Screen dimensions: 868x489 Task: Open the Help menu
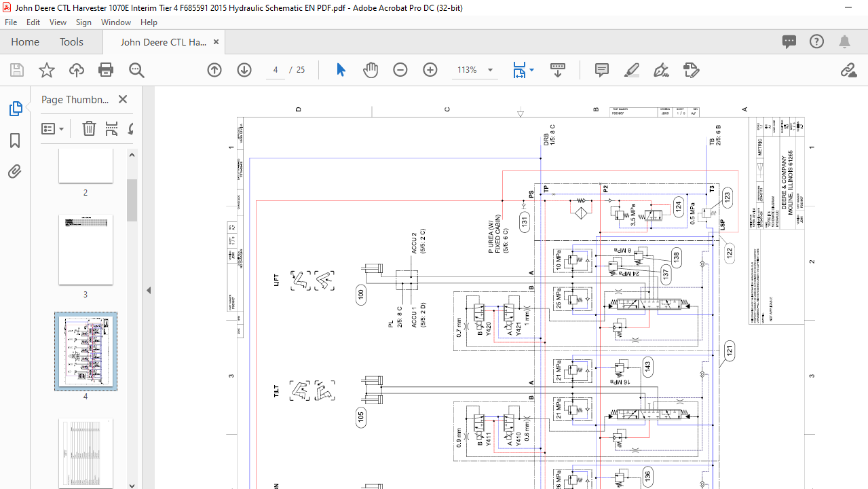click(x=149, y=22)
